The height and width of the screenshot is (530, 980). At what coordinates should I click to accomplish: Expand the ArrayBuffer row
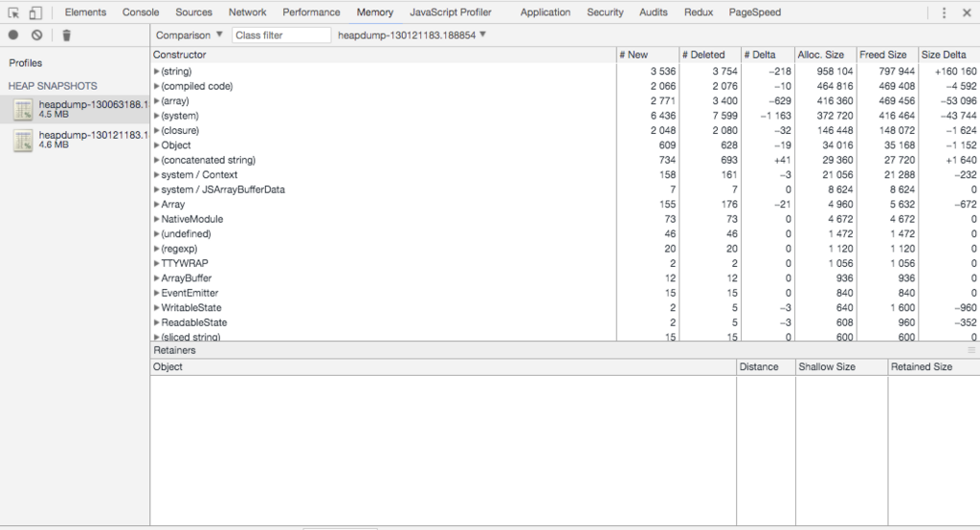click(156, 278)
